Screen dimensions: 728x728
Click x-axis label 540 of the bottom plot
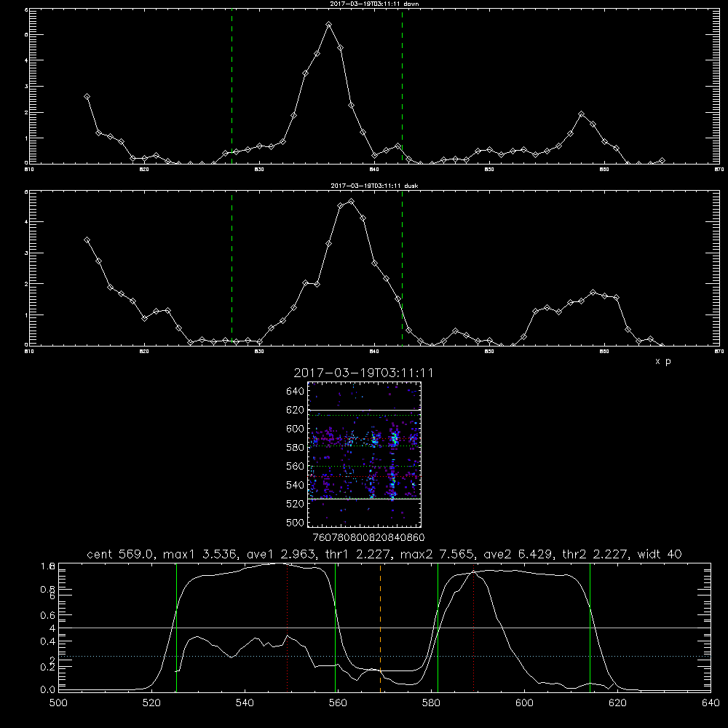tap(245, 703)
